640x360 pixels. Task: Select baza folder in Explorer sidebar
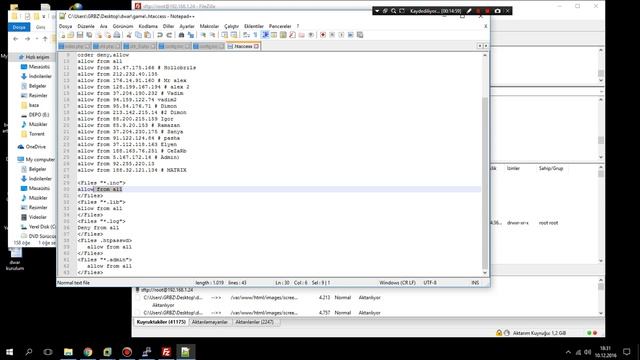pyautogui.click(x=34, y=105)
